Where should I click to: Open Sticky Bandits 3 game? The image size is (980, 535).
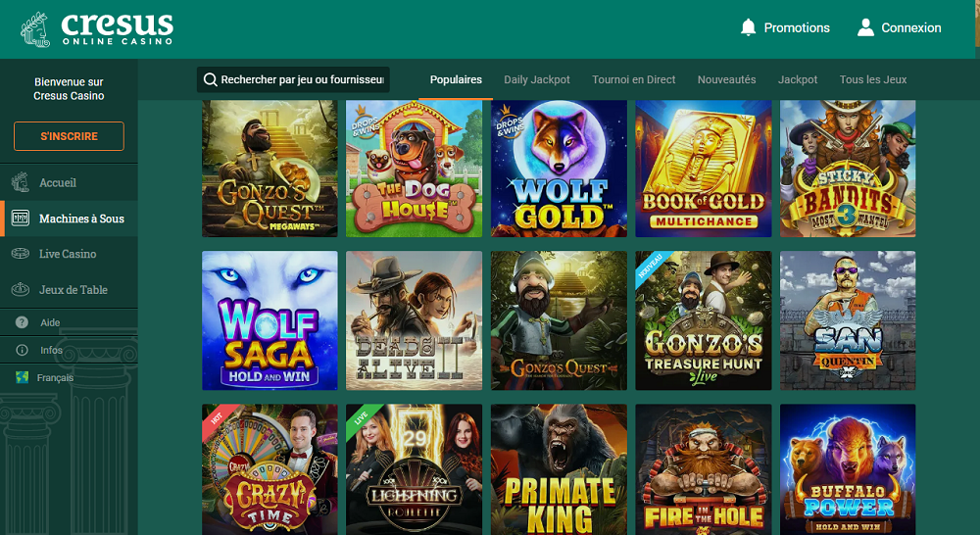click(x=848, y=169)
